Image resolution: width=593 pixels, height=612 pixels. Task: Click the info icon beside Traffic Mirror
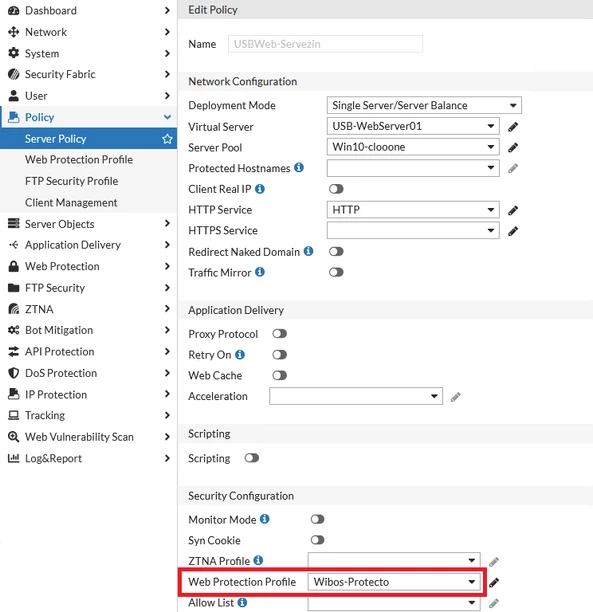[260, 272]
